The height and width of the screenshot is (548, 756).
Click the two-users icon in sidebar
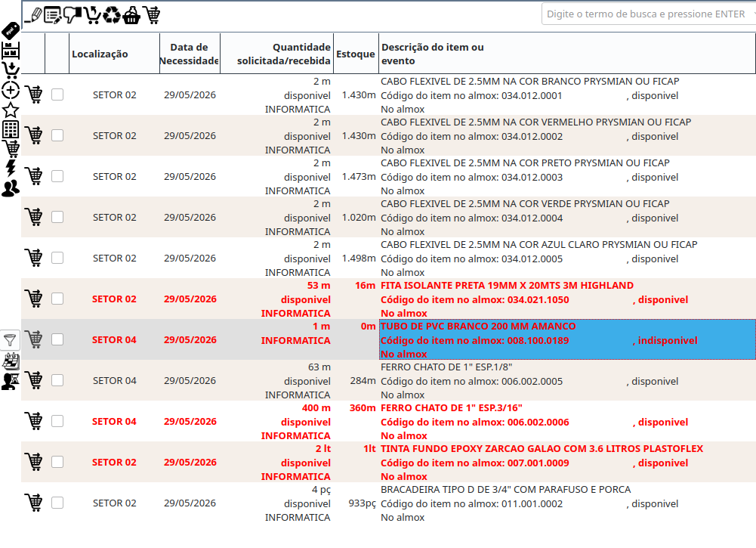pyautogui.click(x=11, y=188)
